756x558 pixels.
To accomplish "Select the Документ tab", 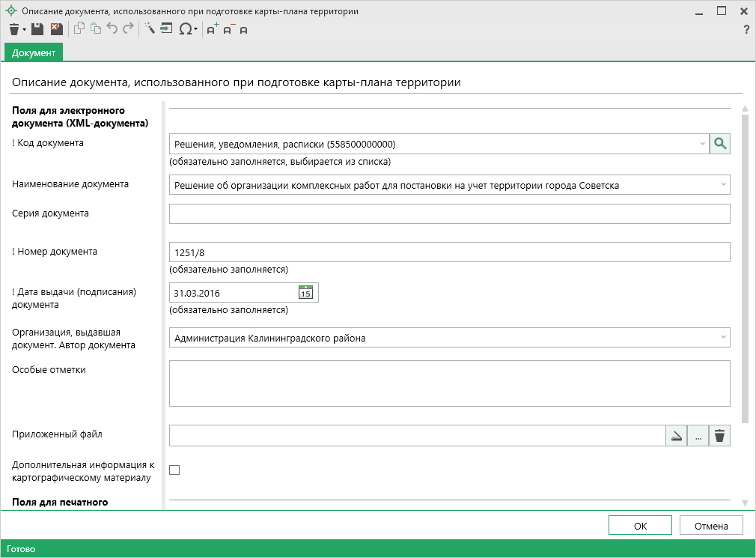I will pyautogui.click(x=34, y=52).
